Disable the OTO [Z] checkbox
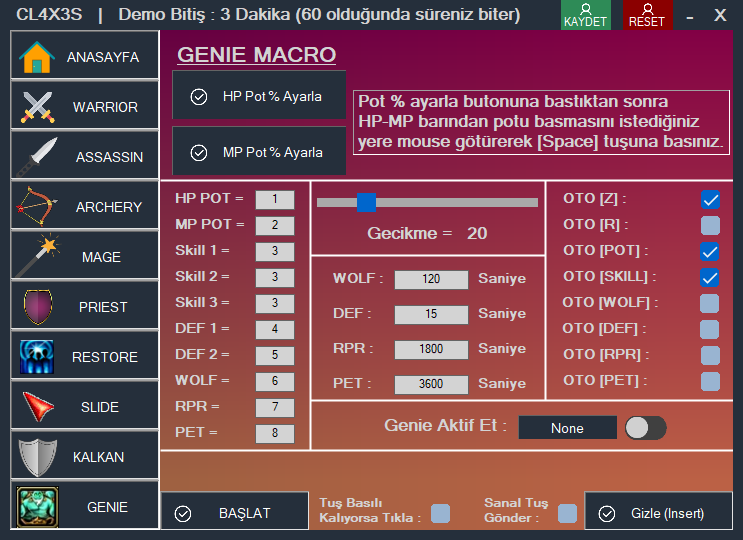This screenshot has width=743, height=540. 710,199
